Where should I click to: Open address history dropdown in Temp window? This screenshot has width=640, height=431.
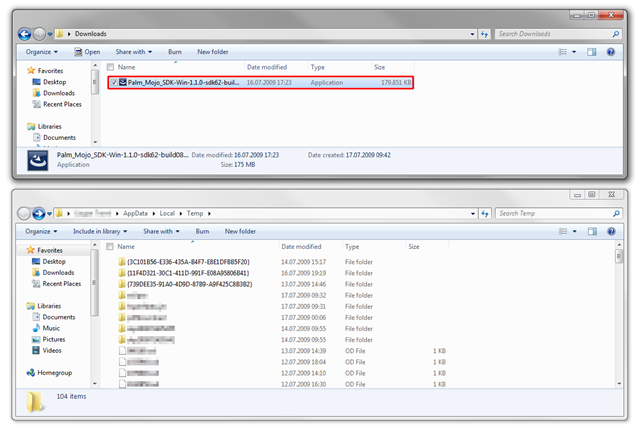tap(473, 213)
